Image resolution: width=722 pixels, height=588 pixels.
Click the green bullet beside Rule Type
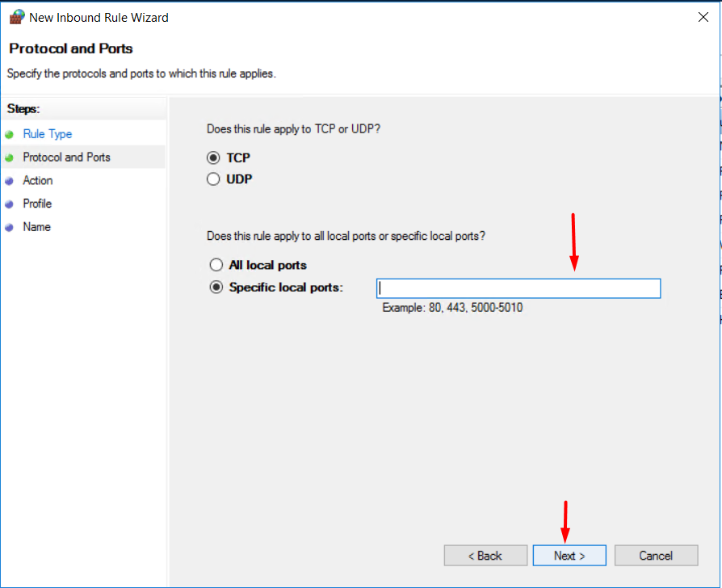10,135
